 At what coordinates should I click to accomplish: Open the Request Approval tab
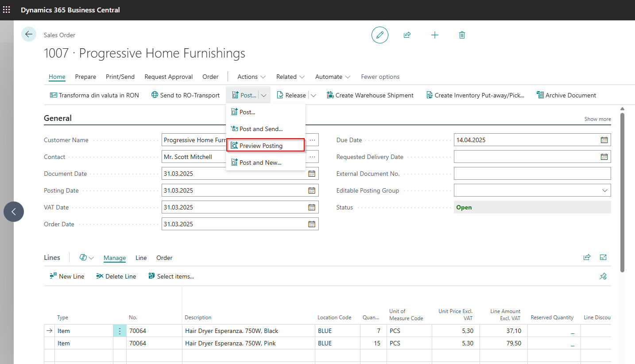[x=169, y=77]
